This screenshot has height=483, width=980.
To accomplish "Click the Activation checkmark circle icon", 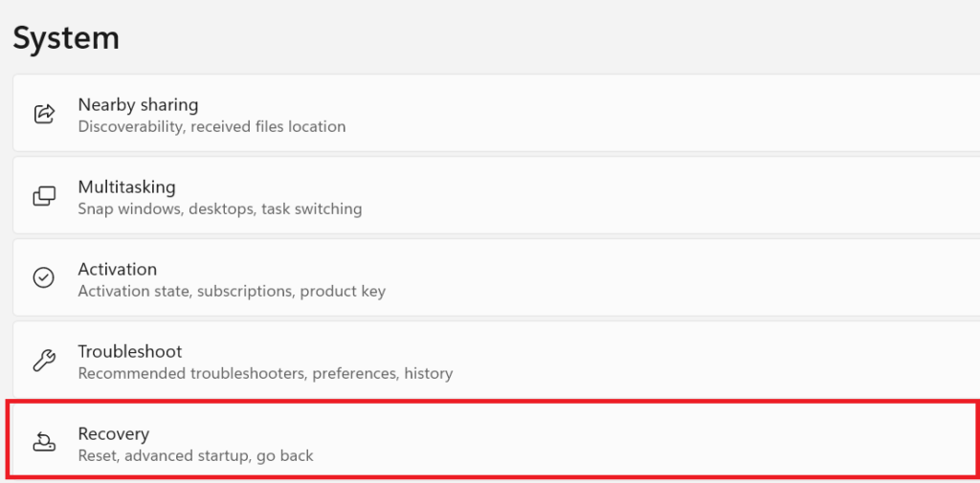I will tap(44, 277).
